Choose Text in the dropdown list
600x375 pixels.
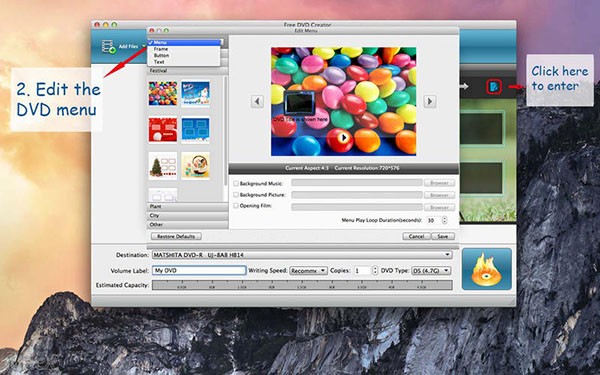184,62
